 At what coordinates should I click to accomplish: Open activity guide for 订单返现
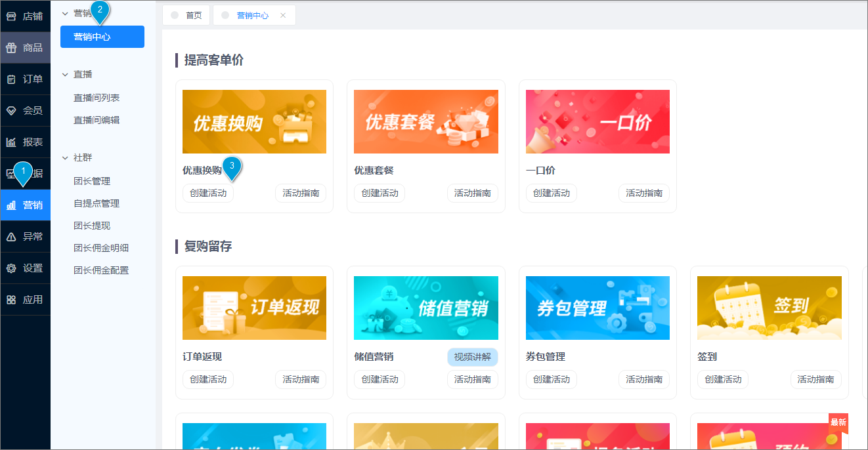coord(301,380)
